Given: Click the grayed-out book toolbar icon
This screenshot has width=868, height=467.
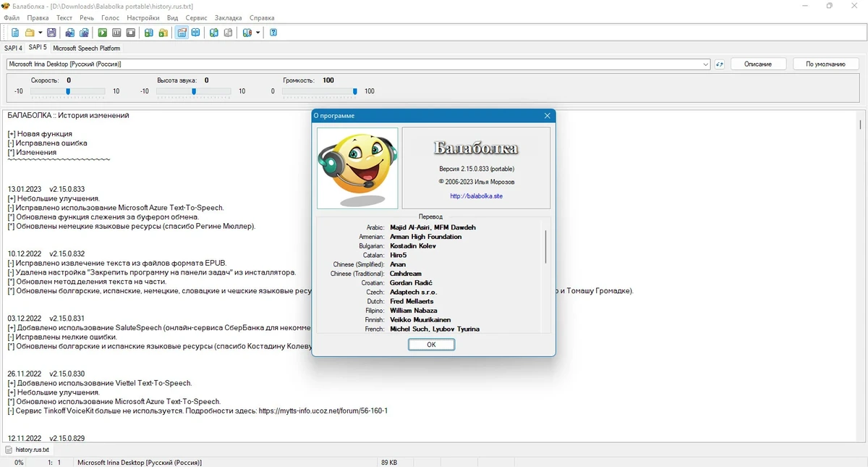Looking at the screenshot, I should pyautogui.click(x=228, y=33).
